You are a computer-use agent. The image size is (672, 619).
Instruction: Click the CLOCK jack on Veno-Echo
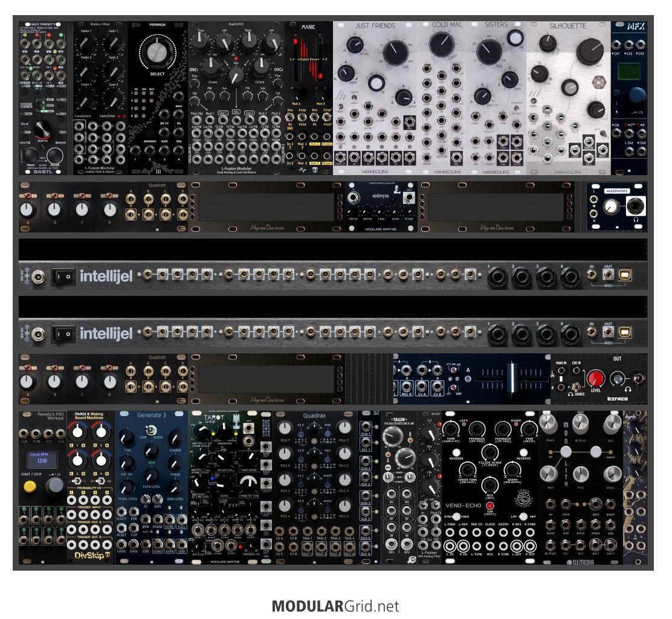490,533
